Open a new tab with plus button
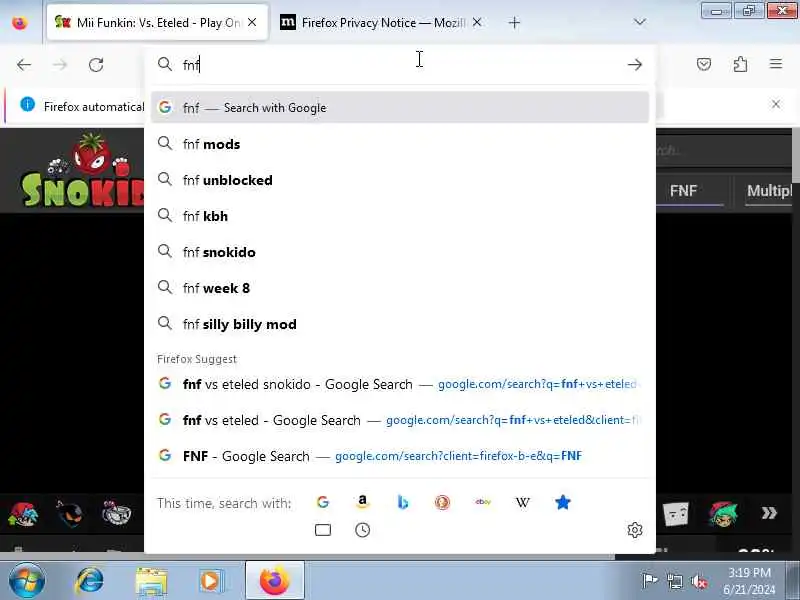This screenshot has height=600, width=800. (x=514, y=22)
